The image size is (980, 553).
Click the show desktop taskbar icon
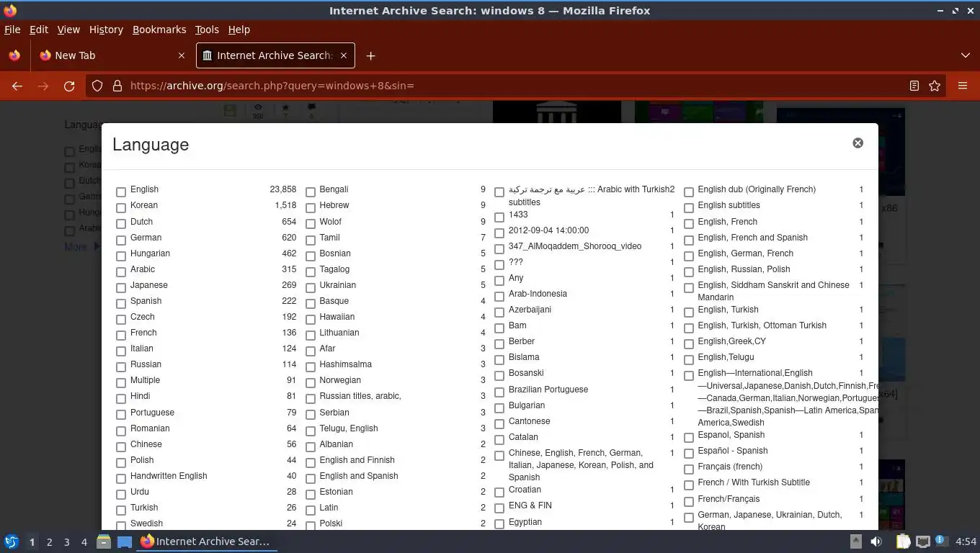(x=125, y=541)
